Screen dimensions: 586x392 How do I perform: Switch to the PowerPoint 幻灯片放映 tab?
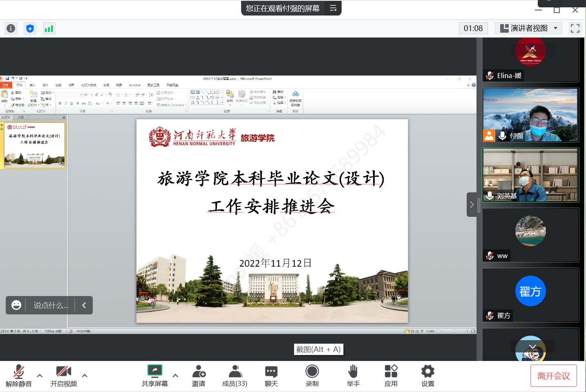click(x=89, y=85)
